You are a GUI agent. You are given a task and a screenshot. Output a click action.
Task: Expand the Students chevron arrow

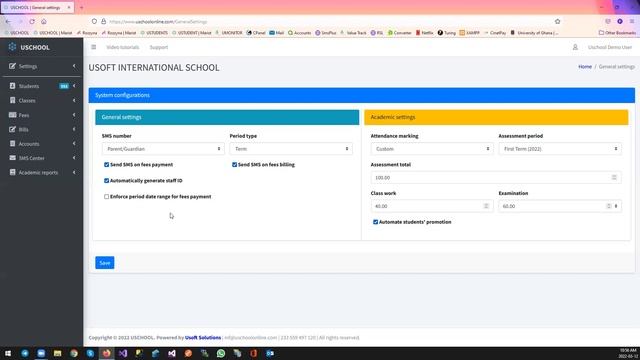[x=74, y=86]
